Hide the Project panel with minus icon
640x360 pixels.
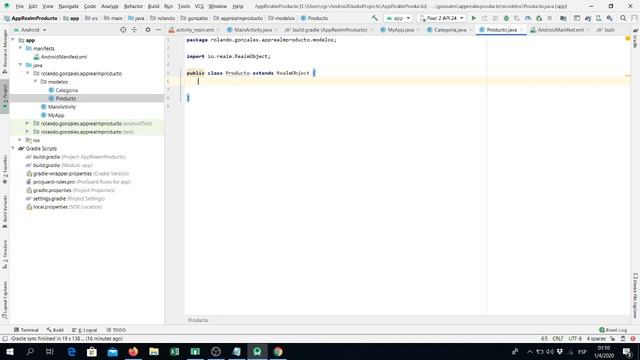point(158,30)
